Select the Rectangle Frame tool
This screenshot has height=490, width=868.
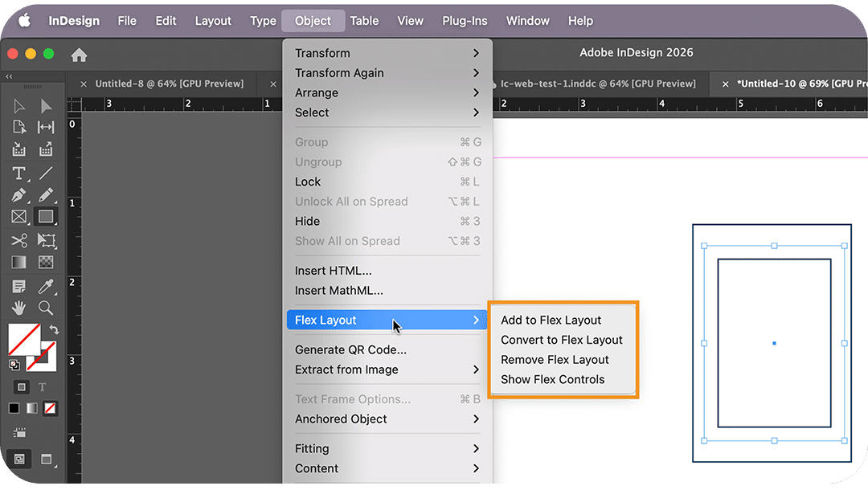coord(19,215)
